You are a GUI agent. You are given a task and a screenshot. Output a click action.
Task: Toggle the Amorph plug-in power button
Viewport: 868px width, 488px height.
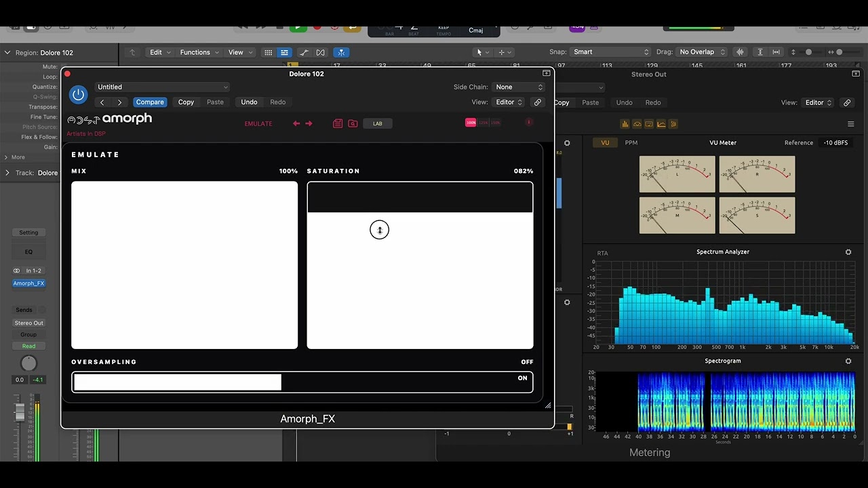(78, 95)
